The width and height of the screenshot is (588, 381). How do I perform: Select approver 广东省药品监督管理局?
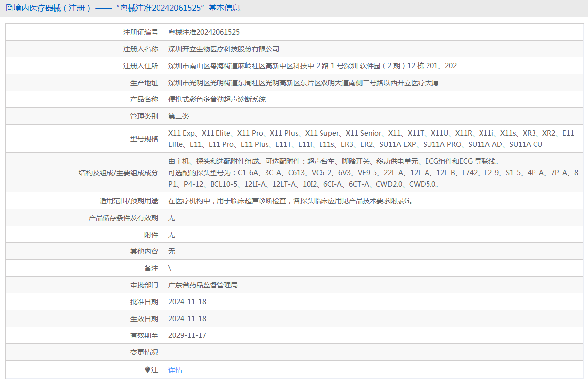pyautogui.click(x=203, y=286)
